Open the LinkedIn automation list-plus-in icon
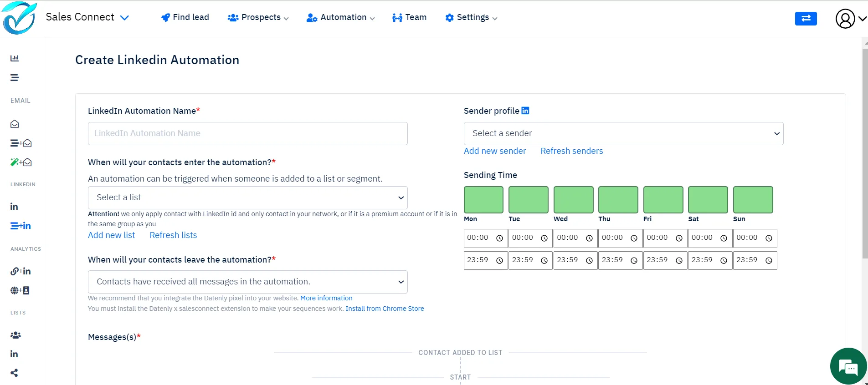 tap(21, 226)
